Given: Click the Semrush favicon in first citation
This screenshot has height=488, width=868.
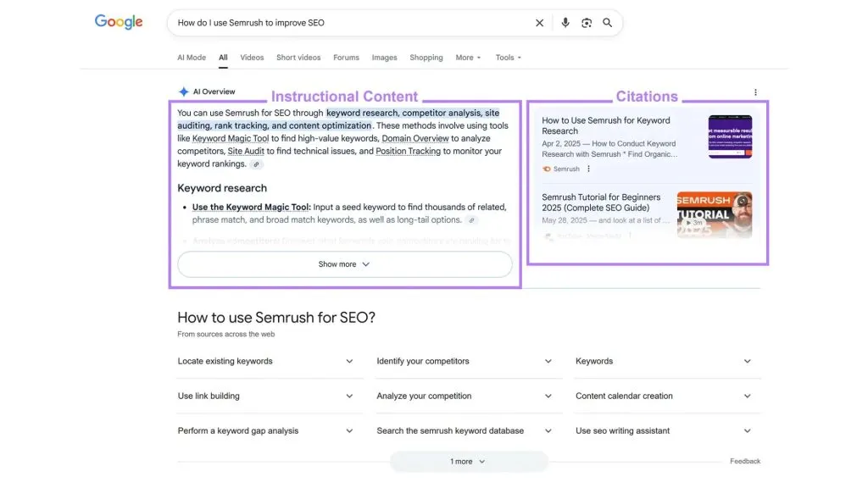Looking at the screenshot, I should (x=547, y=169).
